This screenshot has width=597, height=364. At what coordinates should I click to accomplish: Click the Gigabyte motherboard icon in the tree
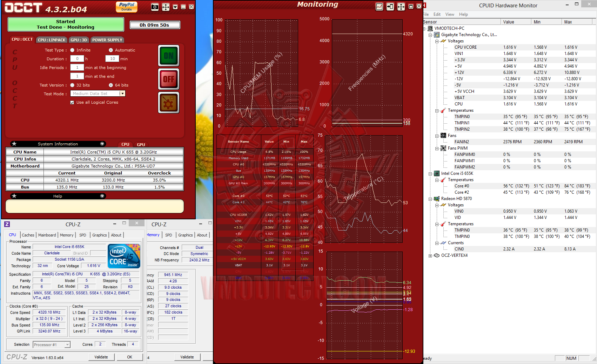click(437, 35)
